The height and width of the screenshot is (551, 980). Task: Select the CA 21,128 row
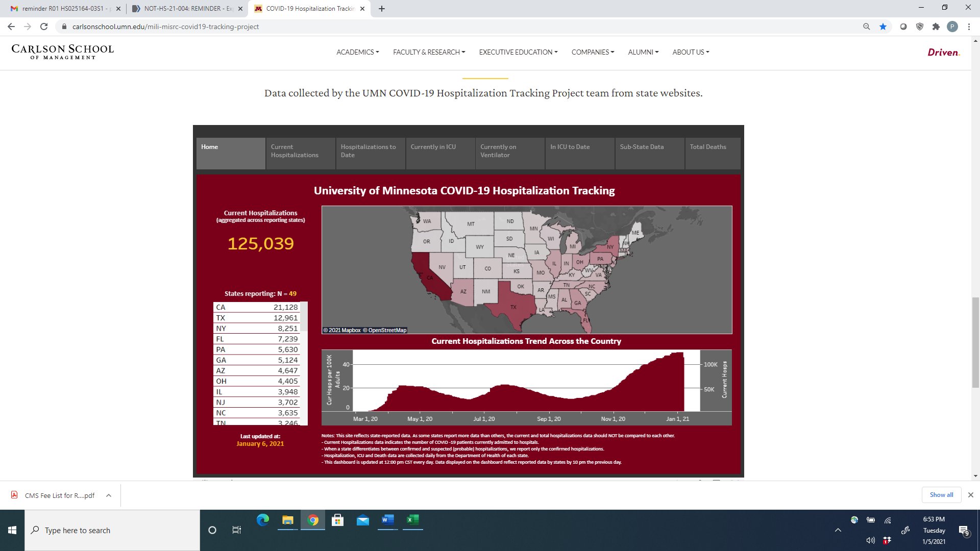point(257,307)
